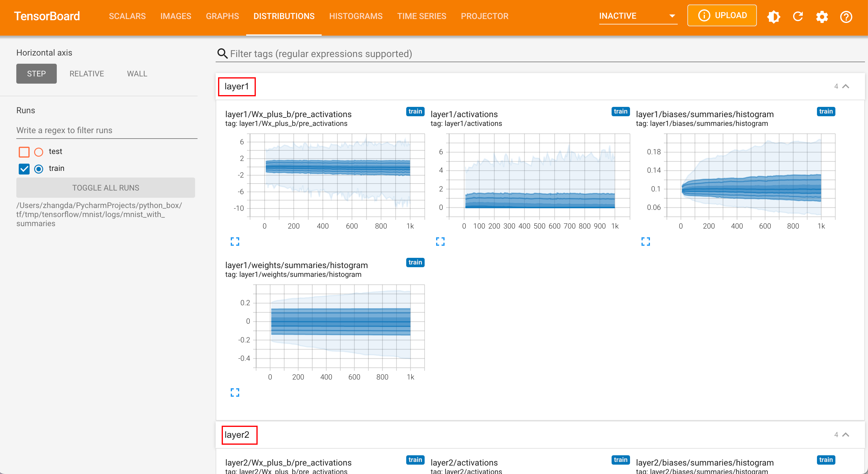Enlarge the layer1/biases histogram chart

pyautogui.click(x=645, y=241)
